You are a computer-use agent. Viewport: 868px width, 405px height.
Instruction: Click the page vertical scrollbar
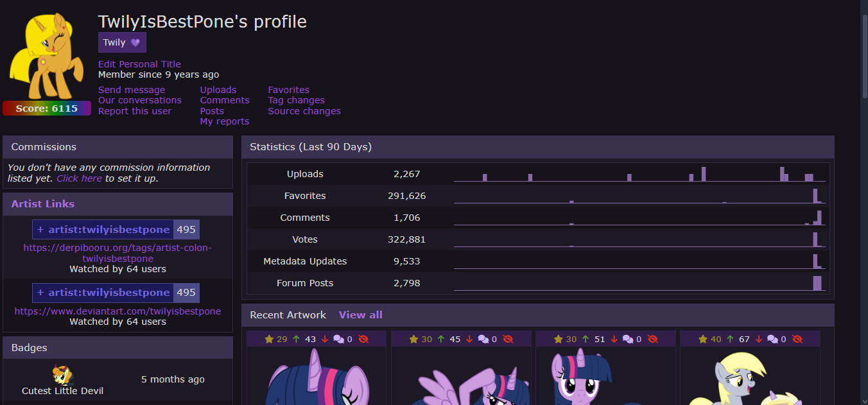coord(864,202)
